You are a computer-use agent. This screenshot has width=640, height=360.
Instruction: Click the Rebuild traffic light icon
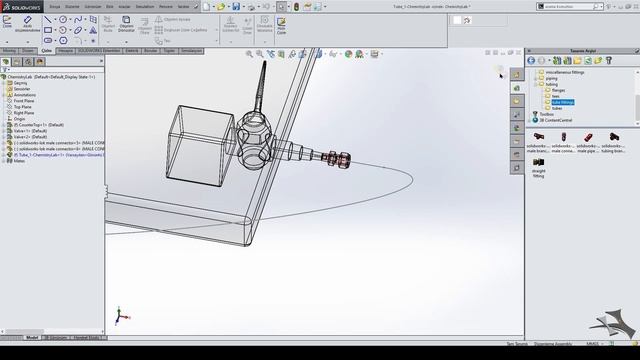296,7
